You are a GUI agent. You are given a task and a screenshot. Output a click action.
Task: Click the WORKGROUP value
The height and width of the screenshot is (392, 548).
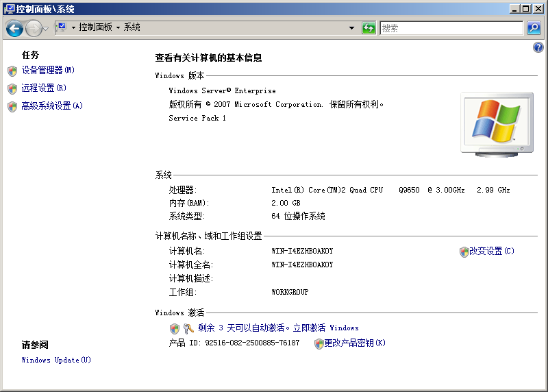tap(290, 292)
